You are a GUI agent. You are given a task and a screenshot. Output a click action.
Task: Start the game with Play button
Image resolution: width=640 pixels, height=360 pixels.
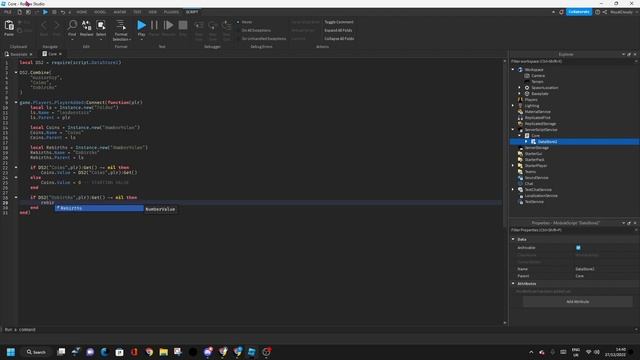tap(141, 25)
